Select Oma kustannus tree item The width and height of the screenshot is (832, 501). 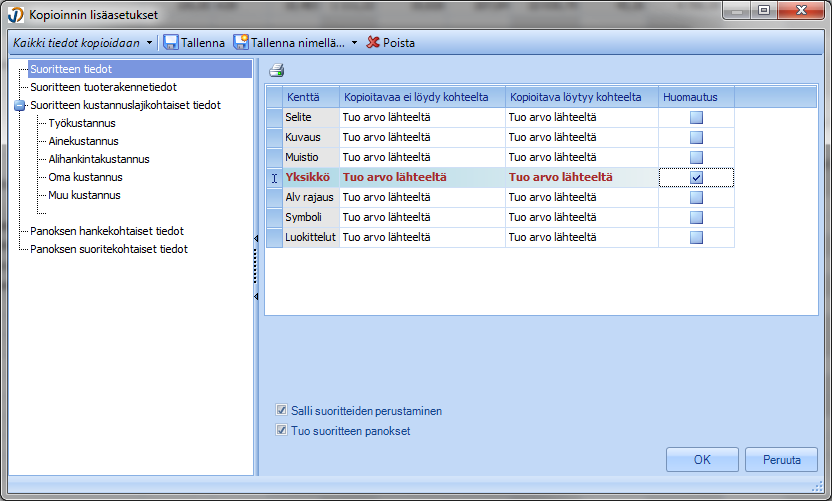pos(85,177)
